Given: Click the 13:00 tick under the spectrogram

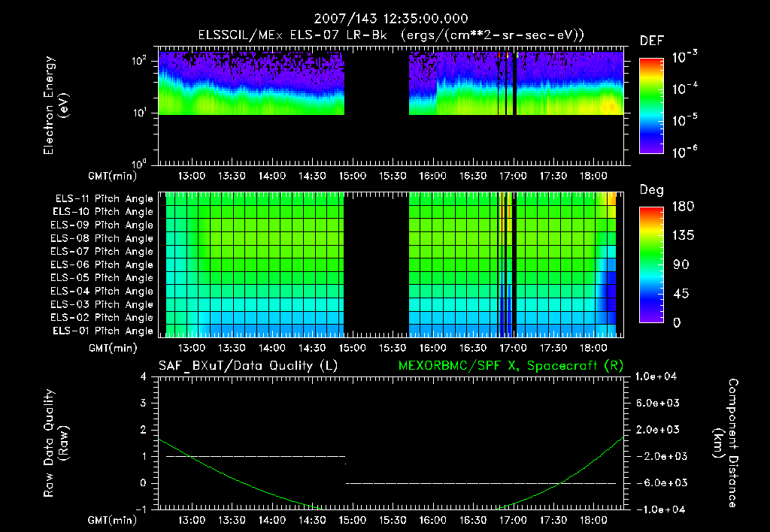Looking at the screenshot, I should [192, 176].
